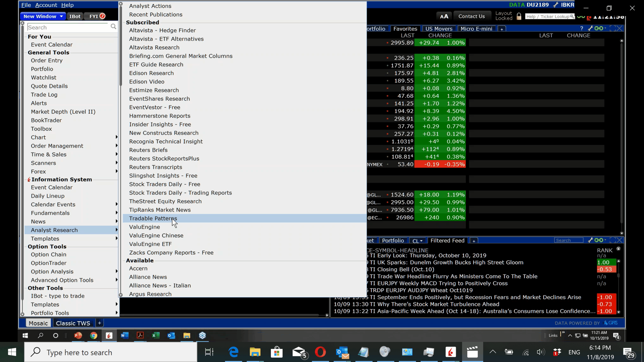Click the wrench icon next to IBKR
This screenshot has width=644, height=362.
pyautogui.click(x=555, y=5)
